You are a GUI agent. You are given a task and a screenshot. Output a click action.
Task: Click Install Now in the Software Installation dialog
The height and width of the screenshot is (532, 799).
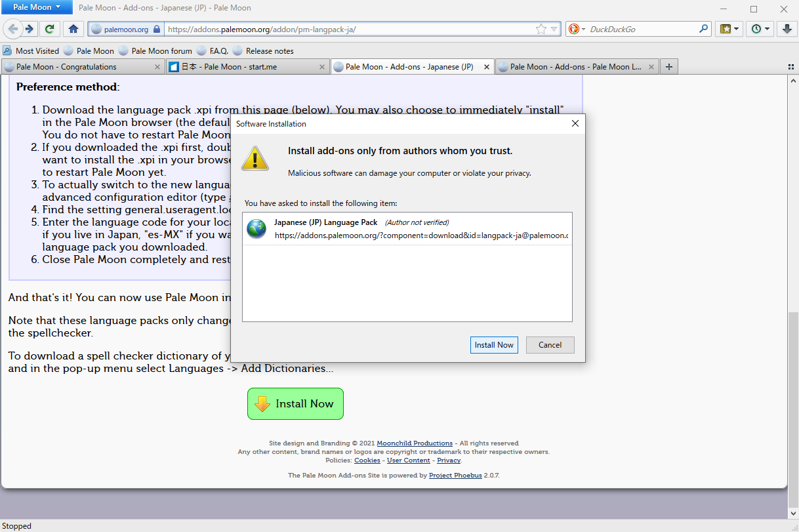click(x=494, y=345)
